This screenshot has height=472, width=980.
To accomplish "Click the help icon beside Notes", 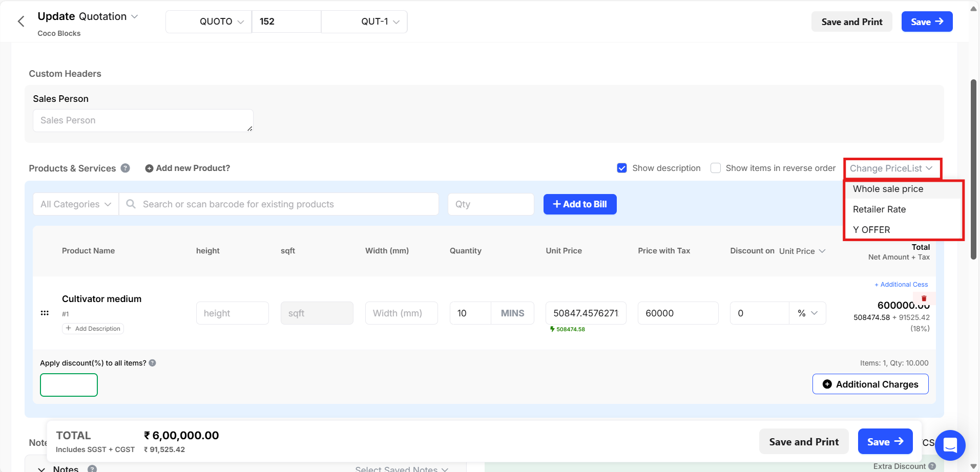I will coord(92,468).
